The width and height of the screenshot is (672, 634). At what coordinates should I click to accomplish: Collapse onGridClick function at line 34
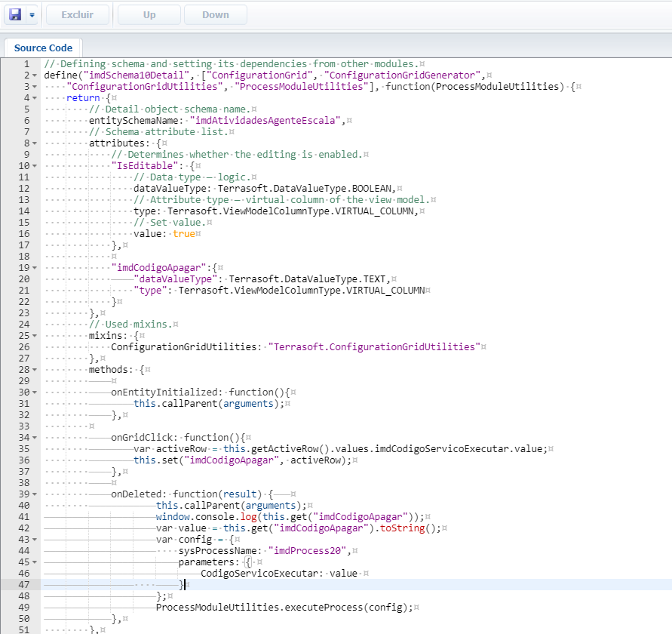pos(35,438)
